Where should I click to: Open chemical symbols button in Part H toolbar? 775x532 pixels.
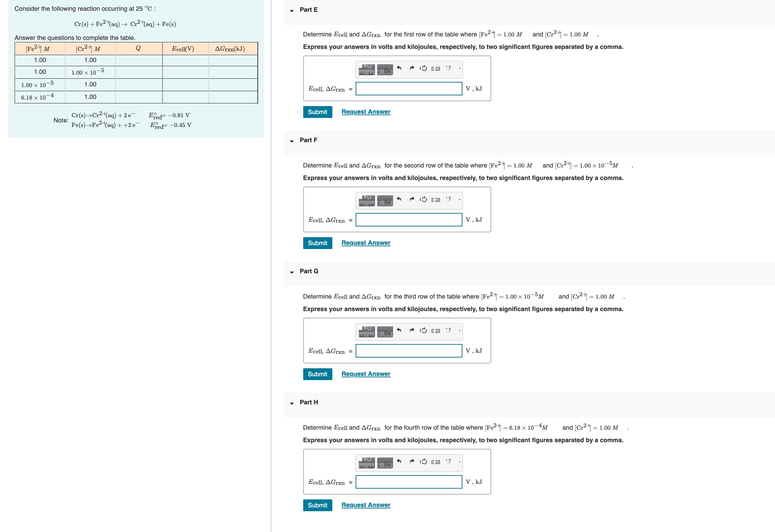(385, 463)
